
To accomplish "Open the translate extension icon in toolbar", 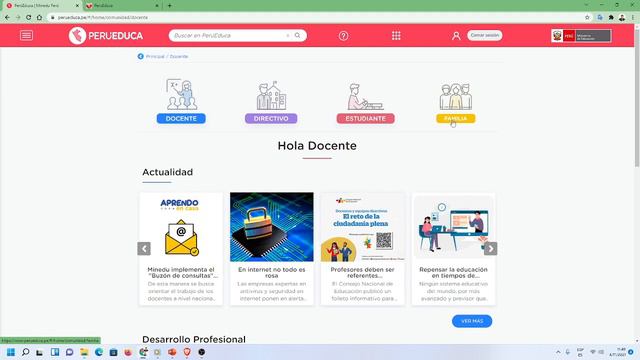I will coord(600,17).
